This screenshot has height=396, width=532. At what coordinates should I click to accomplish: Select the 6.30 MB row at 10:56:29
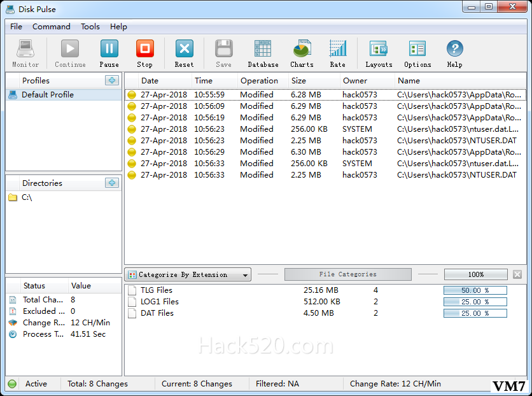point(325,152)
